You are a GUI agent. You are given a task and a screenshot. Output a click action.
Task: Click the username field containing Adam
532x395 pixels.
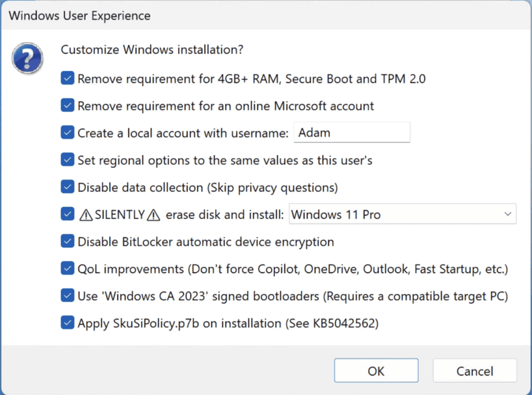click(352, 133)
